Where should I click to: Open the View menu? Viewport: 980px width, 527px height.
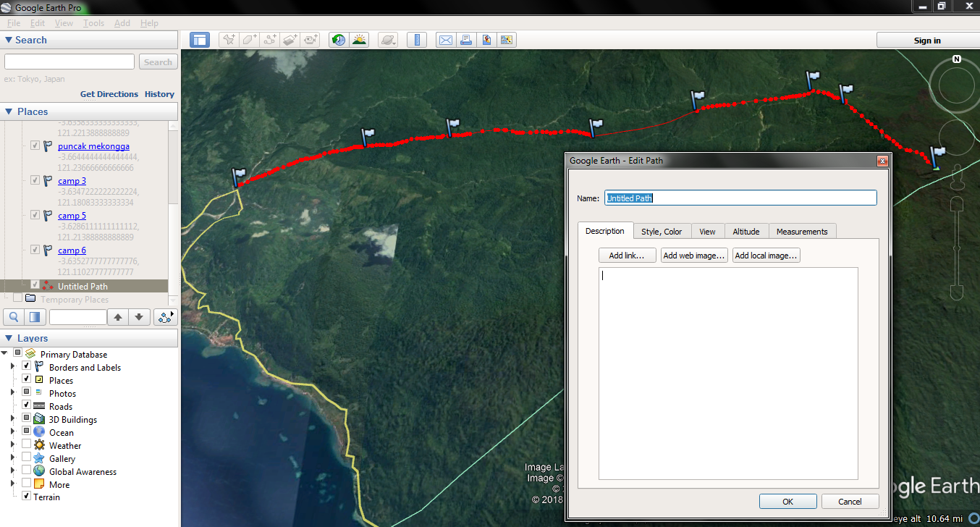tap(64, 23)
